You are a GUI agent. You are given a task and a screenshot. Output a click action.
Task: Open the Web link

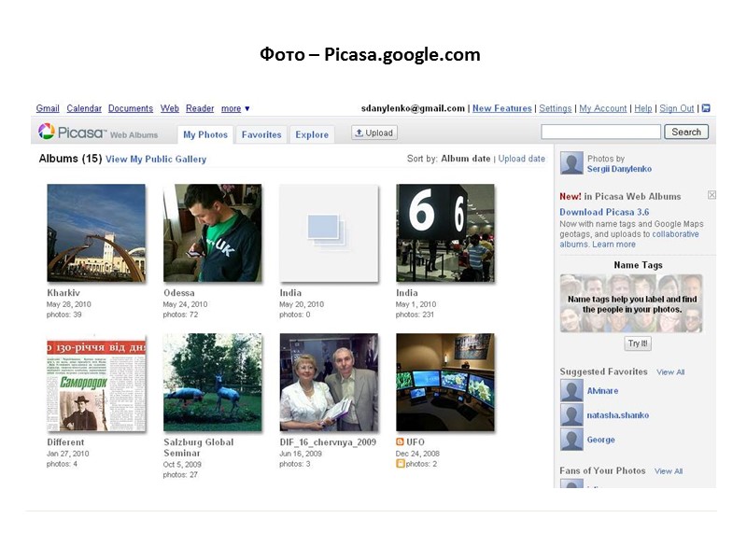(170, 108)
